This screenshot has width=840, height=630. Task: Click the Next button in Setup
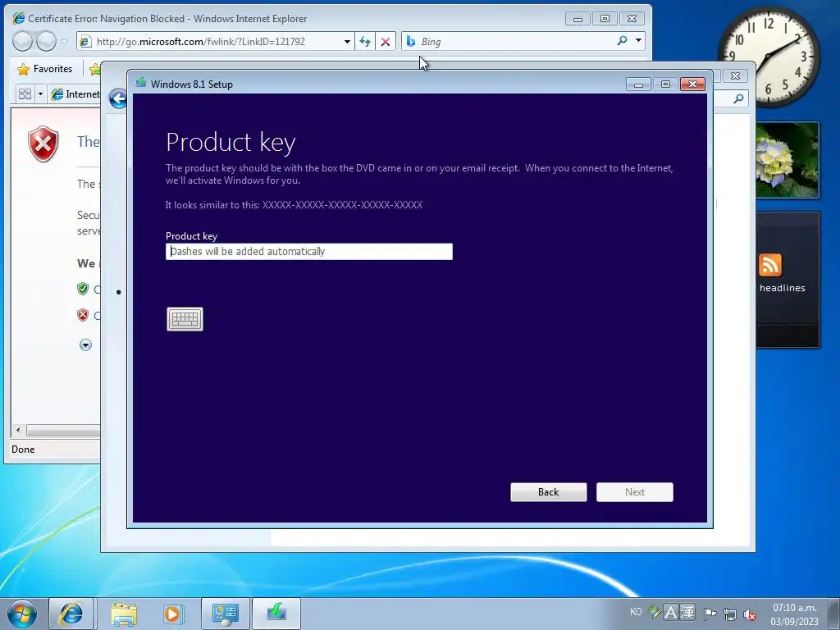click(635, 492)
